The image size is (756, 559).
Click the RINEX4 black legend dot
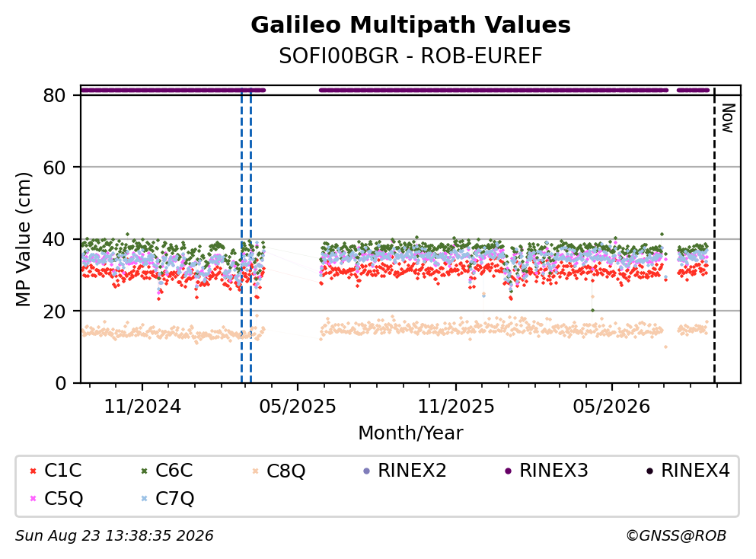click(650, 471)
